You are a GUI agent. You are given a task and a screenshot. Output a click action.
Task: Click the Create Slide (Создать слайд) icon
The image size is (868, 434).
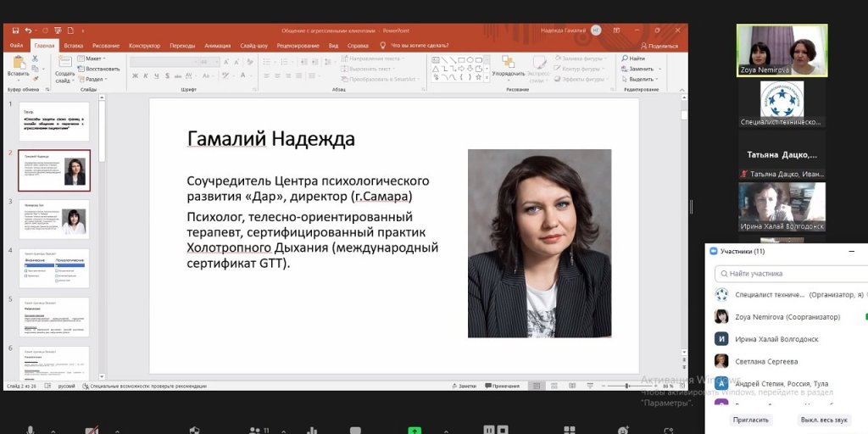(64, 62)
